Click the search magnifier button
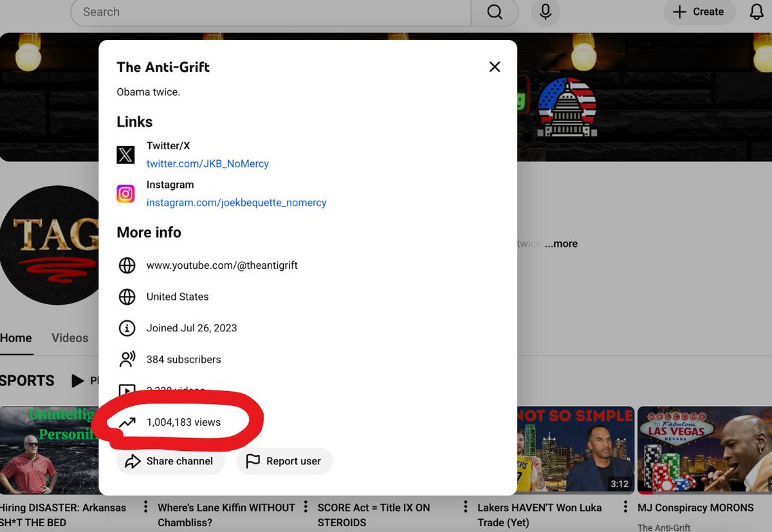 [x=494, y=12]
